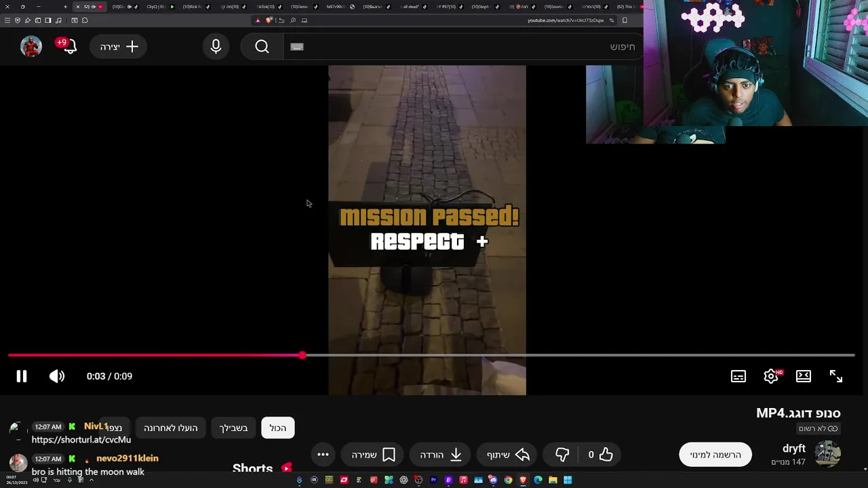
Task: Open Microsoft Edge from the taskbar
Action: (538, 480)
